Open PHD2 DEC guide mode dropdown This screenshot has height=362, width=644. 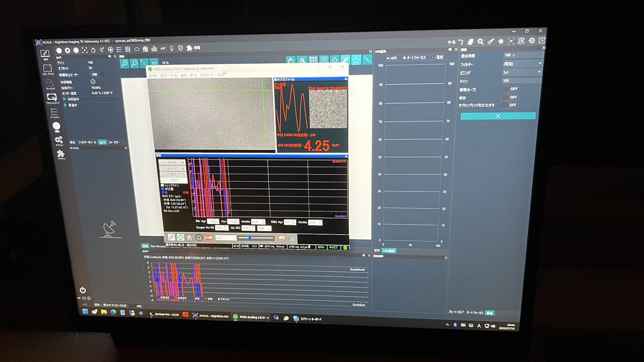coord(264,228)
